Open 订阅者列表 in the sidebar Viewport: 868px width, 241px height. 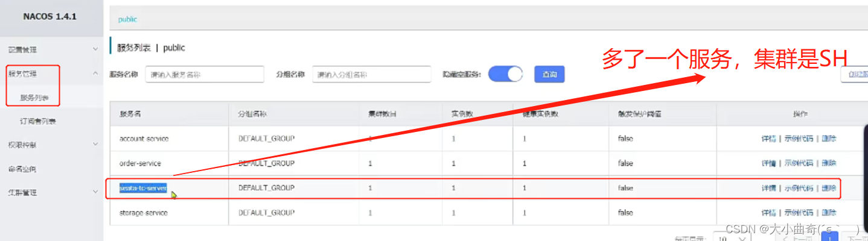38,121
